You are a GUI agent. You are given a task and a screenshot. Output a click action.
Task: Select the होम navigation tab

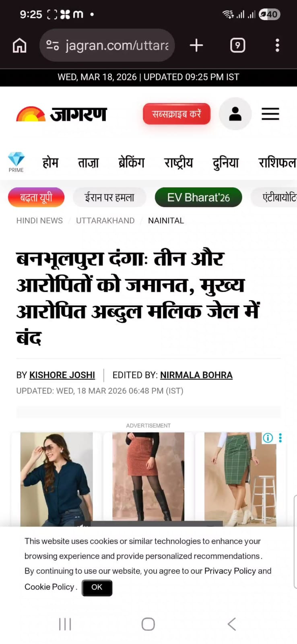click(50, 163)
